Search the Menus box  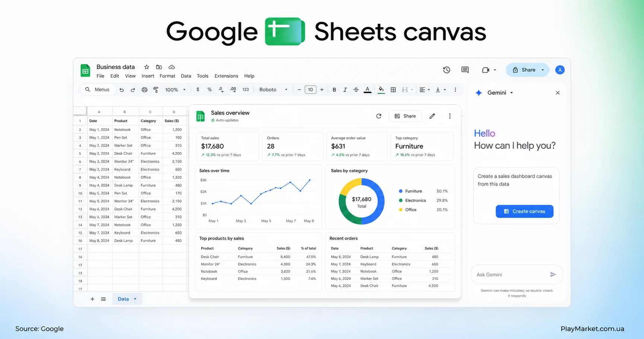(98, 89)
